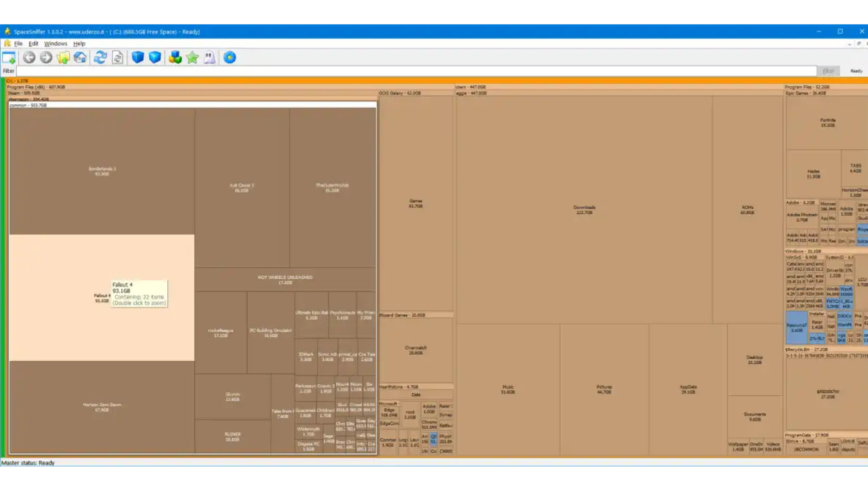Select the Borderlands 3 block

[x=102, y=171]
